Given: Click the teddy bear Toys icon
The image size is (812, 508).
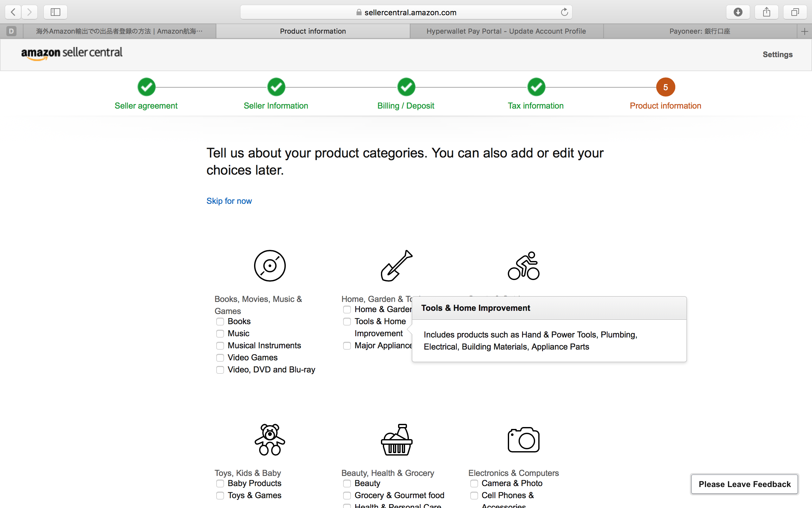Looking at the screenshot, I should tap(270, 439).
